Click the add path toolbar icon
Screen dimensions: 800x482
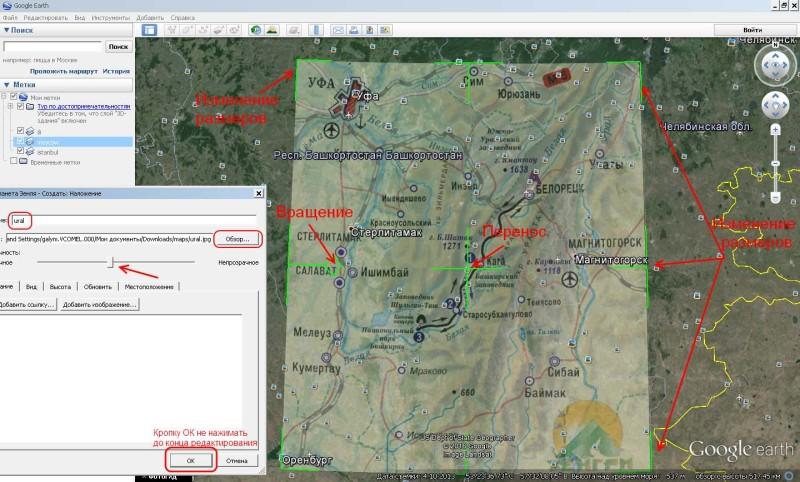tap(203, 30)
